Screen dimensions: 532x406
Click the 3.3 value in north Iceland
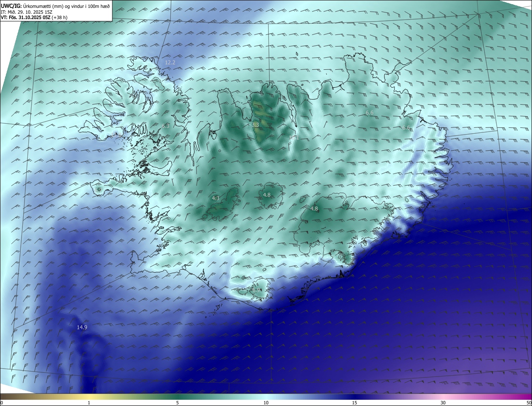[x=255, y=125]
